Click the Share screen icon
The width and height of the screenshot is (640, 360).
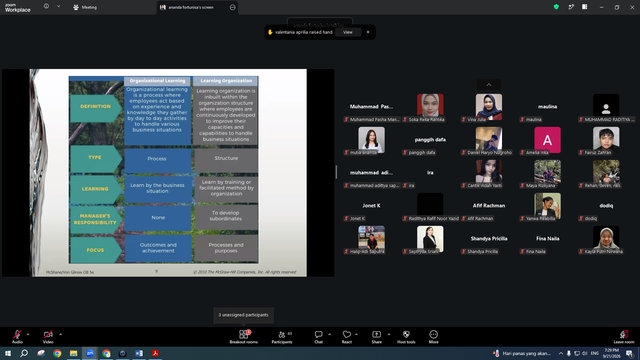[x=376, y=334]
